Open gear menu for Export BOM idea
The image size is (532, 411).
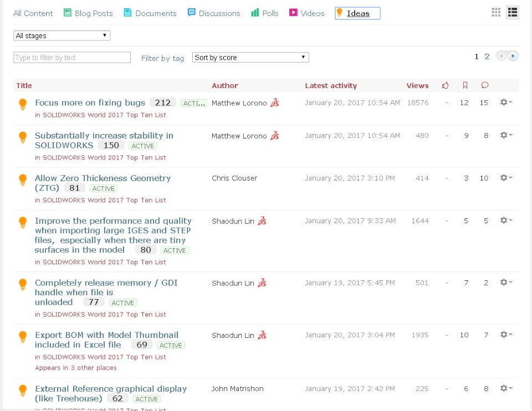coord(506,335)
